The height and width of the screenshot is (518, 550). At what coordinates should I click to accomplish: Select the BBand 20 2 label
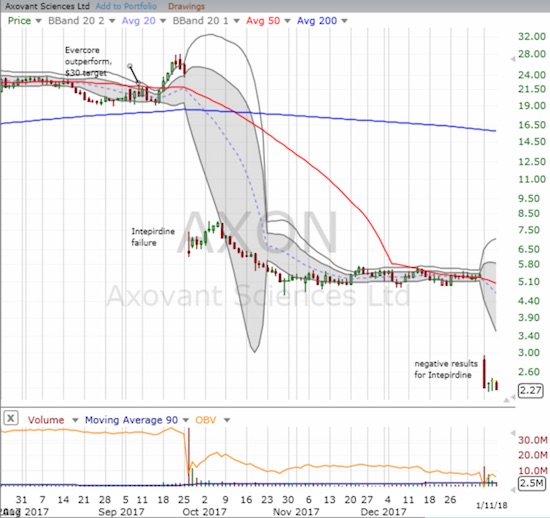[76, 21]
